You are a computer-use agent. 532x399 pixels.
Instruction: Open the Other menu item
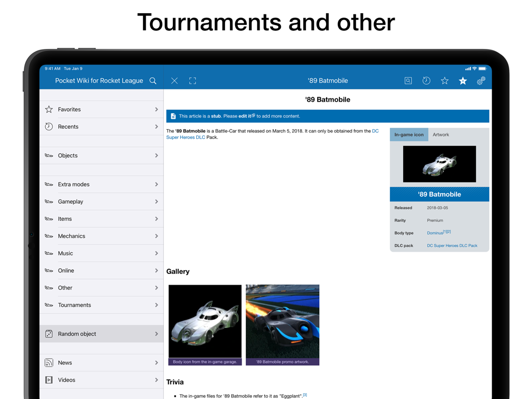(102, 288)
